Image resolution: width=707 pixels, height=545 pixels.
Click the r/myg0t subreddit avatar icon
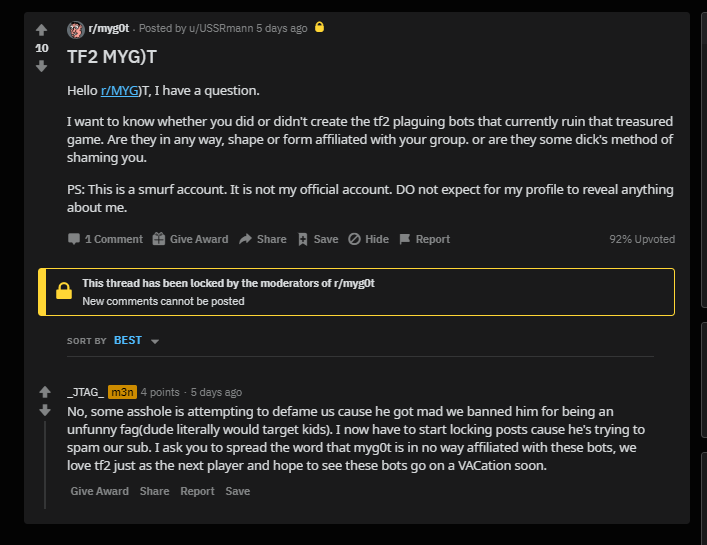(x=76, y=29)
